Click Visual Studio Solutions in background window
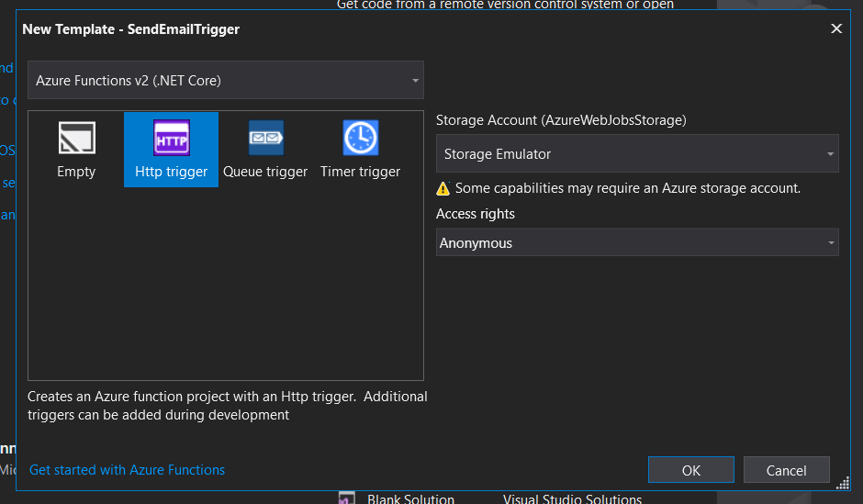Screen dimensions: 863x504 click(x=572, y=498)
